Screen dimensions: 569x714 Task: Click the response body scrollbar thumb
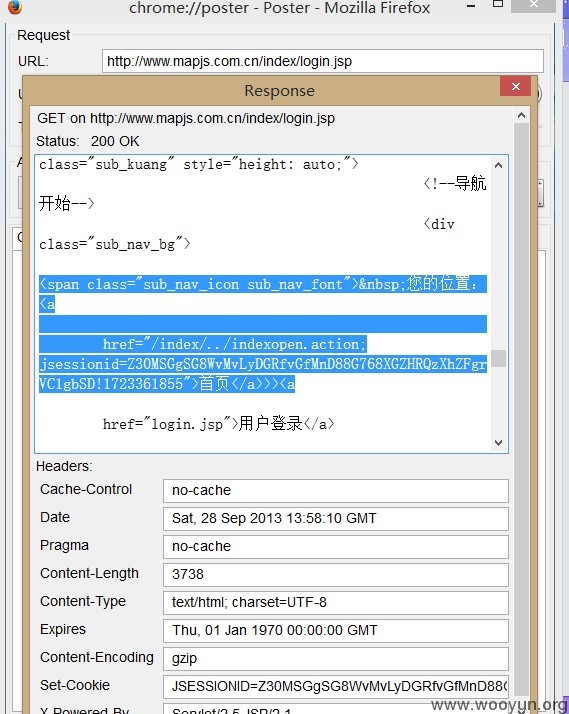coord(498,358)
